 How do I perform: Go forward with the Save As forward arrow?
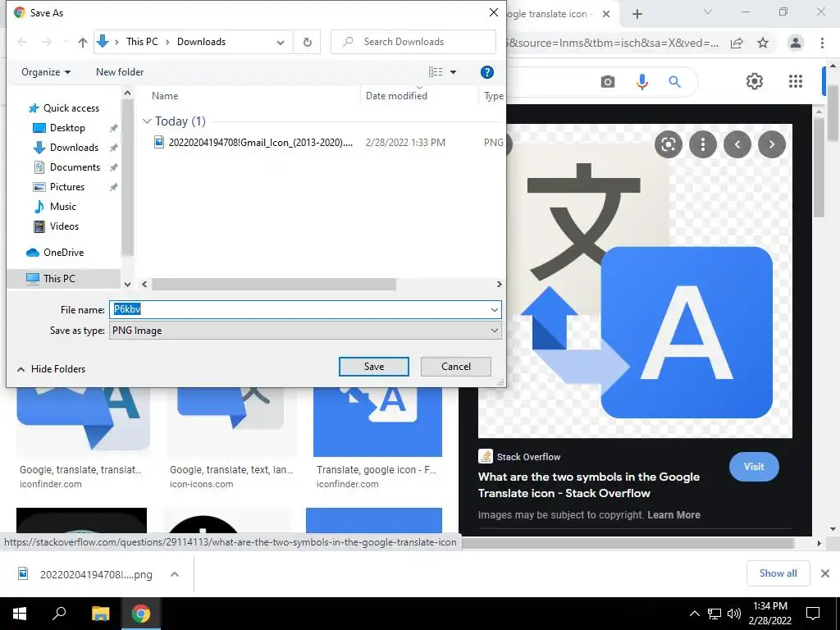(47, 42)
